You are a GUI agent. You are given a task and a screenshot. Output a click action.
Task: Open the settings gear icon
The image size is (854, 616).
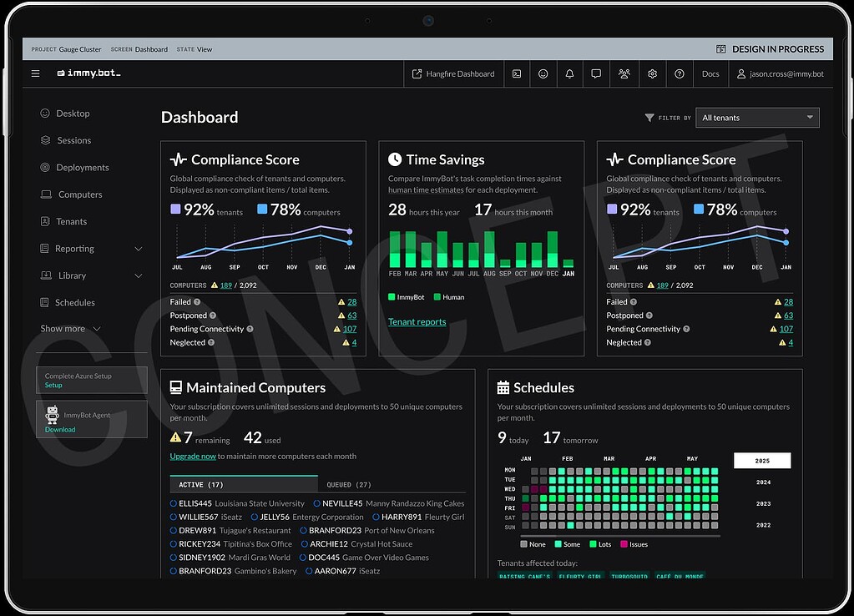[652, 73]
